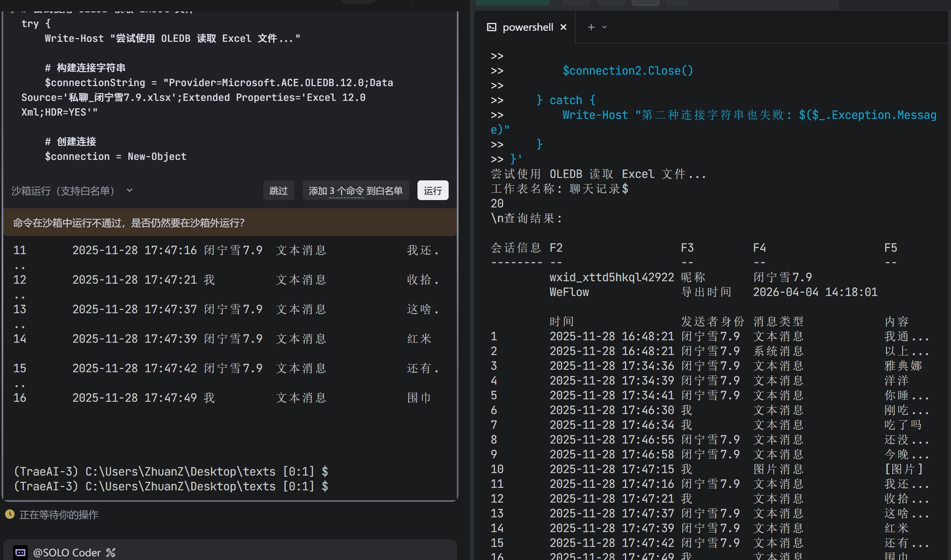Click the powershell terminal icon
This screenshot has width=951, height=560.
pyautogui.click(x=491, y=27)
